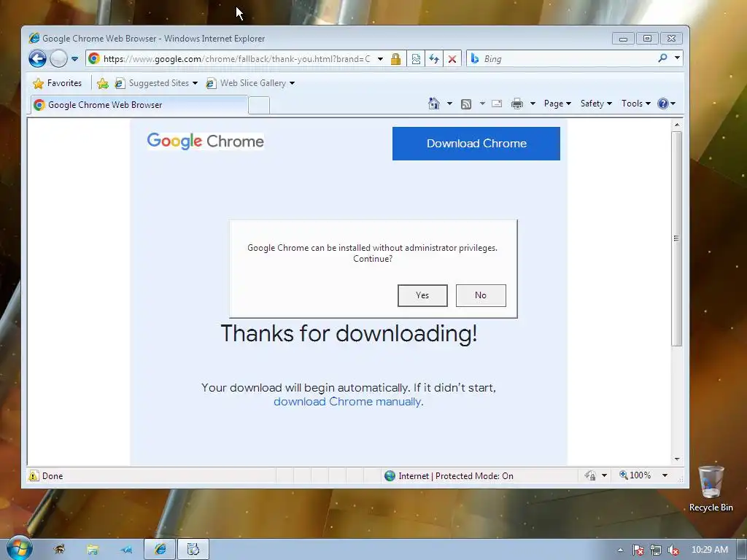Click the Action Center flag tray icon
Viewport: 747px width, 560px height.
tap(638, 550)
